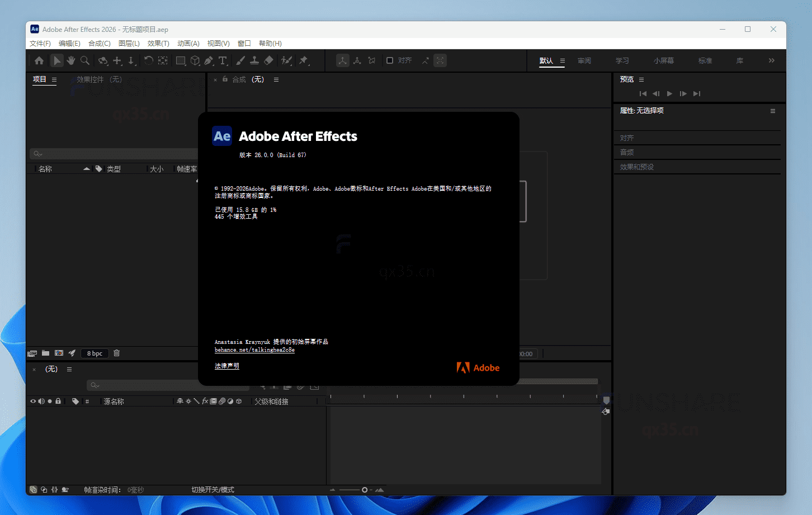Toggle the layer visibility eye column
The image size is (812, 515).
pyautogui.click(x=33, y=401)
